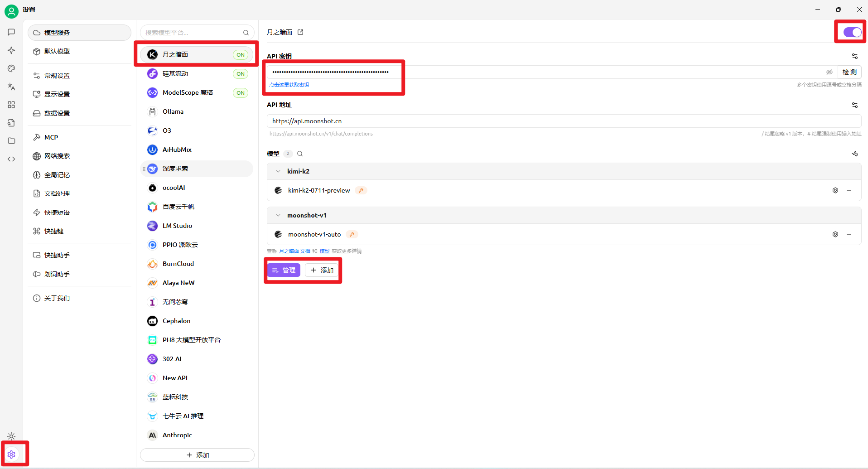
Task: Show or hide the API key with eye icon
Action: pos(829,72)
